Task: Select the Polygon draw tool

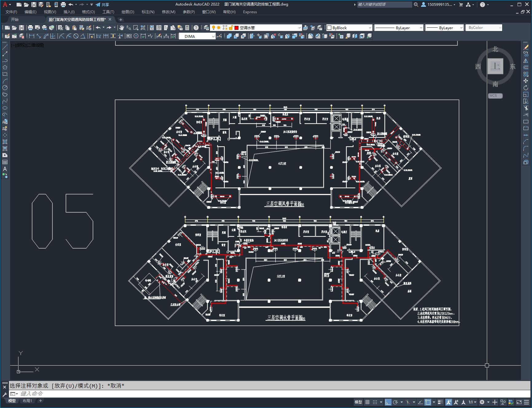Action: tap(5, 67)
